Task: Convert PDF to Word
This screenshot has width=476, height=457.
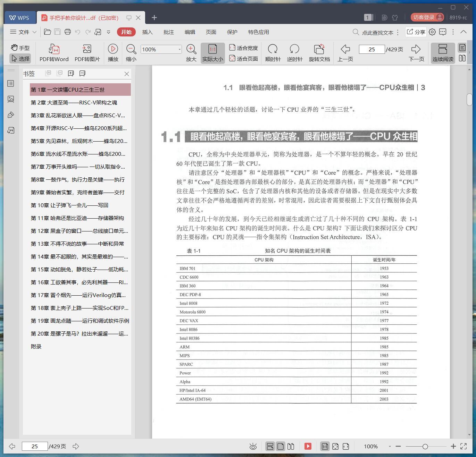Action: pyautogui.click(x=54, y=53)
